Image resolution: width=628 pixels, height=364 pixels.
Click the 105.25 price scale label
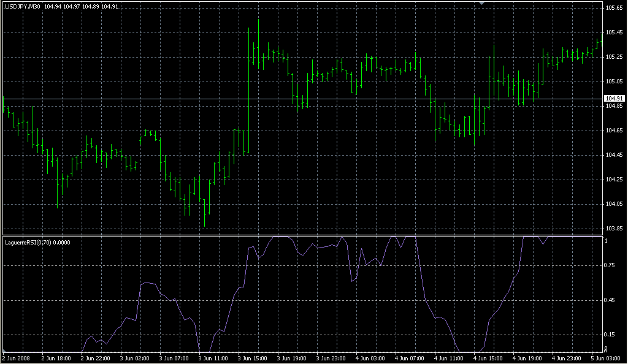pyautogui.click(x=614, y=57)
